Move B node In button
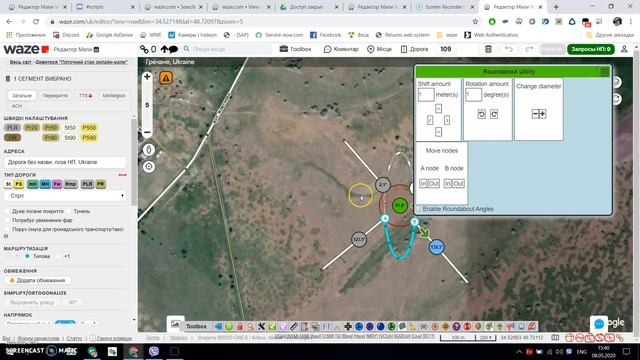The width and height of the screenshot is (640, 360). click(448, 184)
